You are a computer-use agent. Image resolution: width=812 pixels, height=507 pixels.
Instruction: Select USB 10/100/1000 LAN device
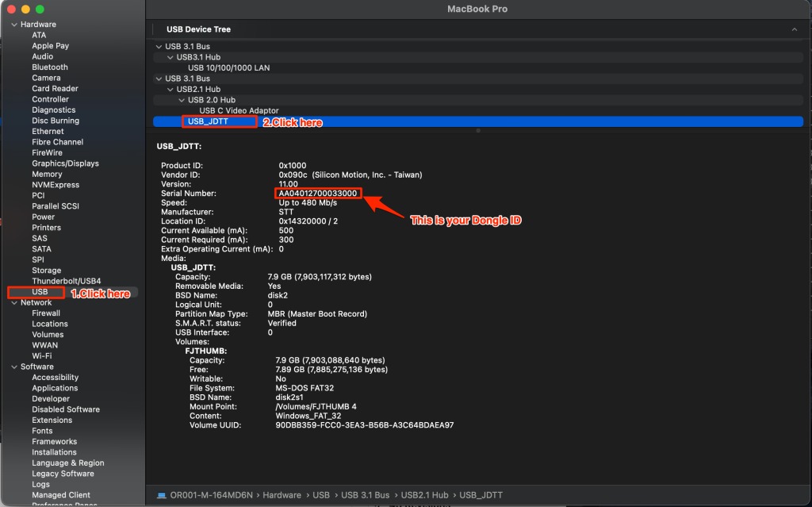pos(228,68)
